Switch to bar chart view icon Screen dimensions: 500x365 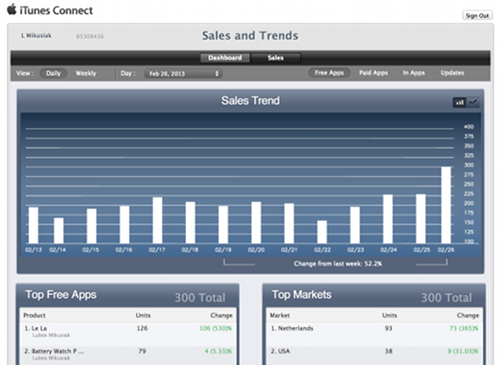[460, 102]
